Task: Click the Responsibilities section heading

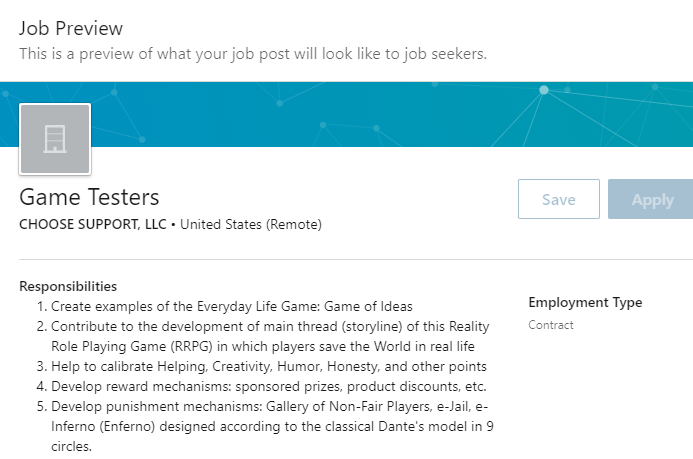Action: click(x=68, y=286)
